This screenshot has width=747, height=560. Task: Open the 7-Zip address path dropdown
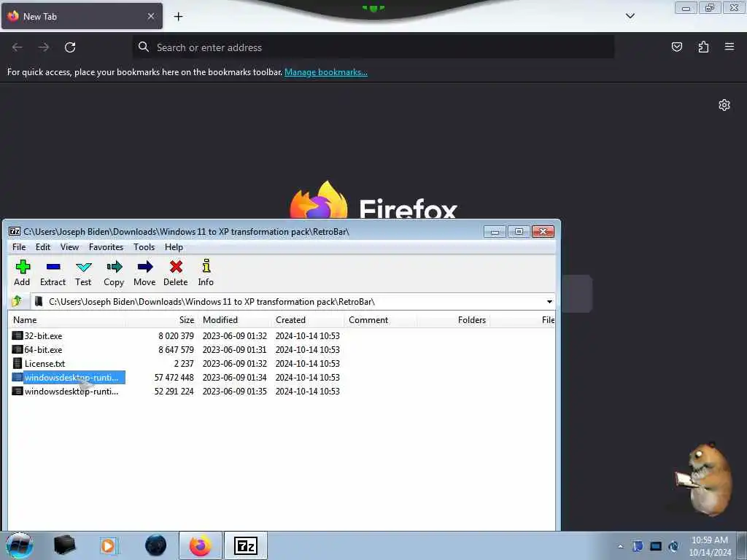coord(549,302)
